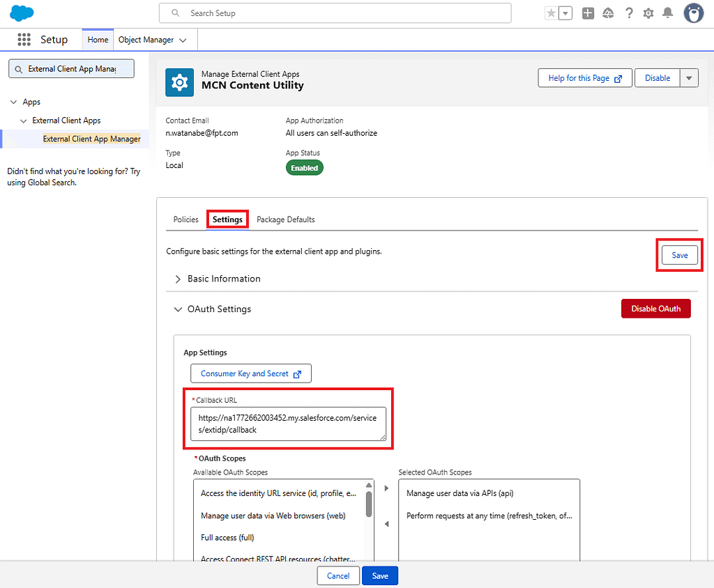Open the Trailhead guidance icon
Image resolution: width=714 pixels, height=588 pixels.
coord(608,13)
